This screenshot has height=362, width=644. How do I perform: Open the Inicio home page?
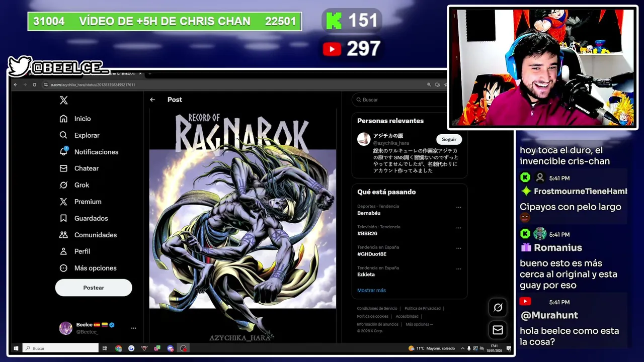point(75,119)
